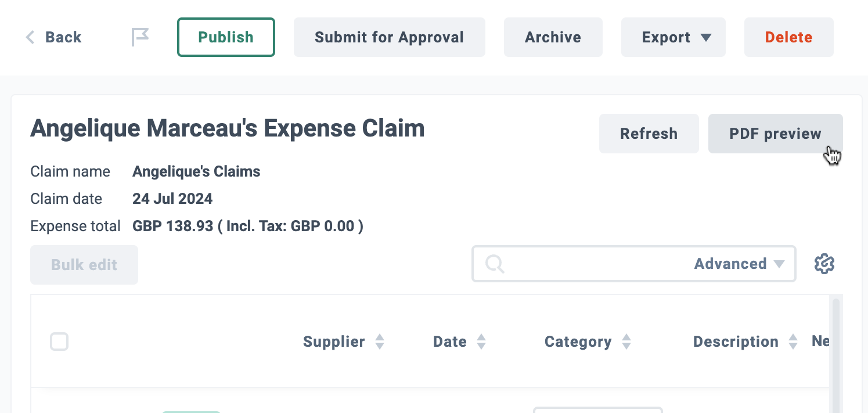This screenshot has width=868, height=413.
Task: Open the Export dropdown
Action: [x=673, y=37]
